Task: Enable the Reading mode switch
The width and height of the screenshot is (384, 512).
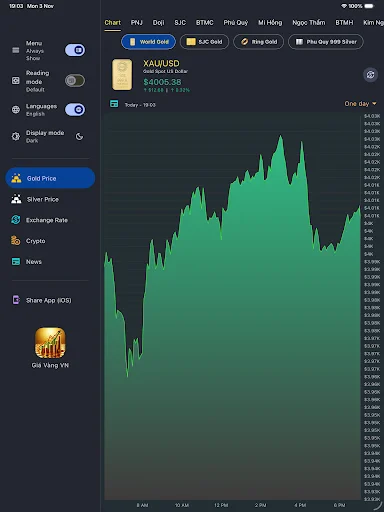Action: (75, 80)
